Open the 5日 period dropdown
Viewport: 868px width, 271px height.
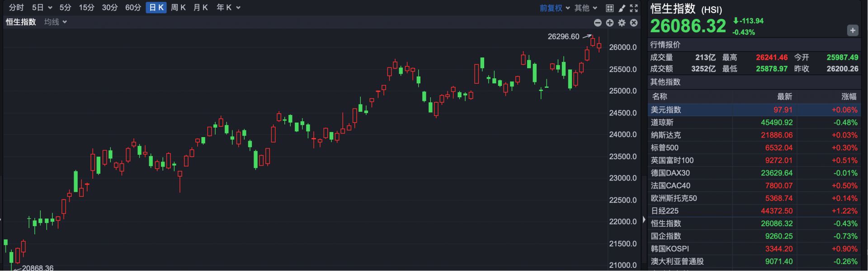pyautogui.click(x=42, y=8)
